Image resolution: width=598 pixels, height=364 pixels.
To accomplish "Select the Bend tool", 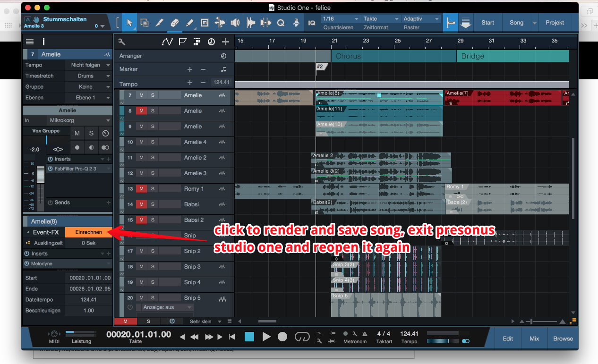I will click(x=220, y=23).
